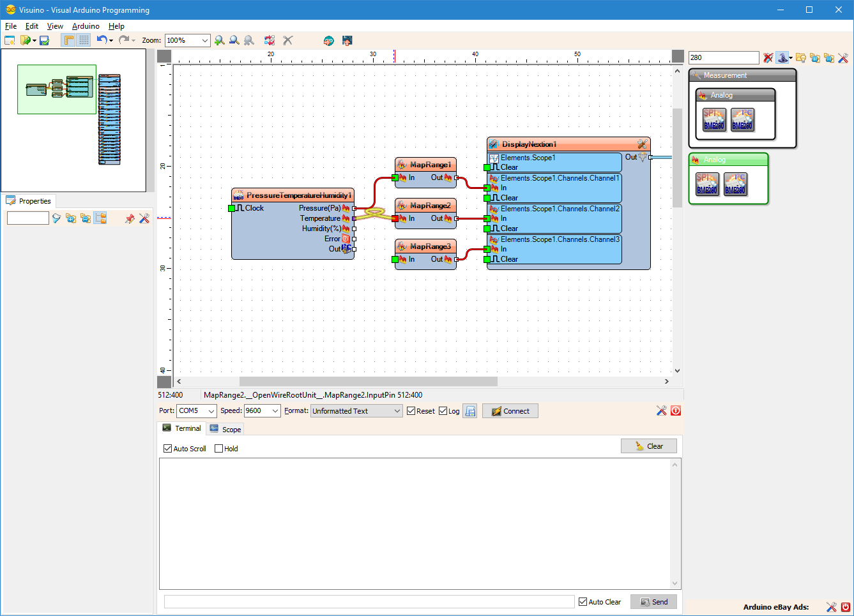
Task: Open the Zoom percentage combo box
Action: tap(187, 40)
